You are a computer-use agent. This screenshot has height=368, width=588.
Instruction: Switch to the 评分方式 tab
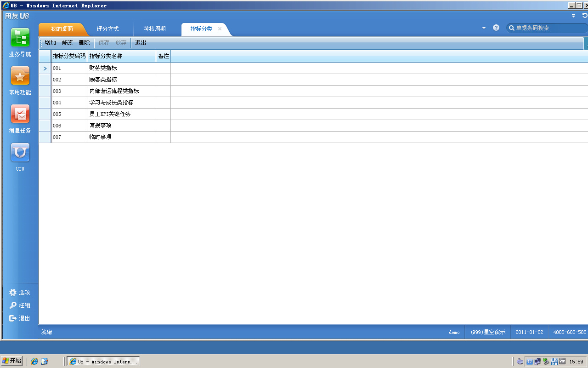pyautogui.click(x=107, y=29)
